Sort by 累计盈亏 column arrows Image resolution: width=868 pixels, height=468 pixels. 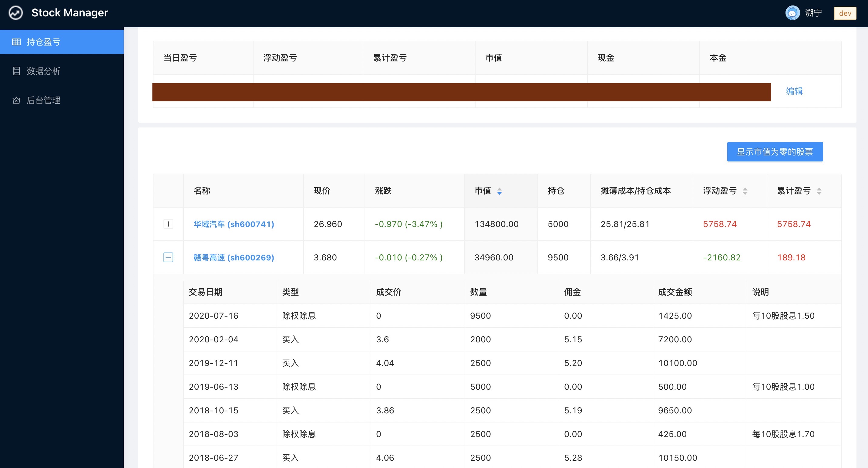819,191
